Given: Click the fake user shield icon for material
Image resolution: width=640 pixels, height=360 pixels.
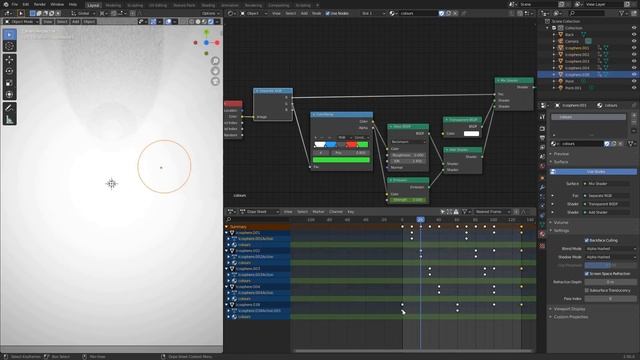Looking at the screenshot, I should click(607, 144).
